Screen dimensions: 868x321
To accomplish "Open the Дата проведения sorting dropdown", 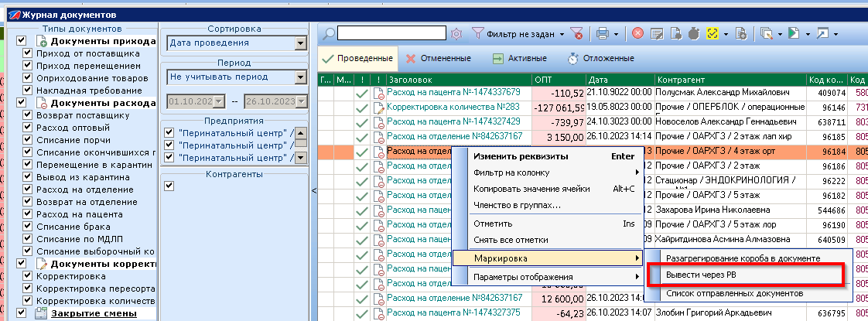I will [301, 43].
